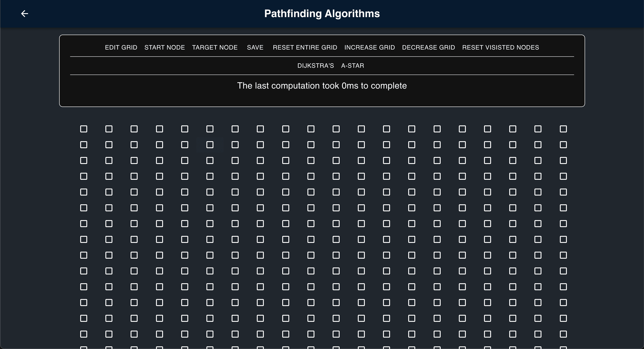Tick last checkbox in grid's top row

pos(563,129)
